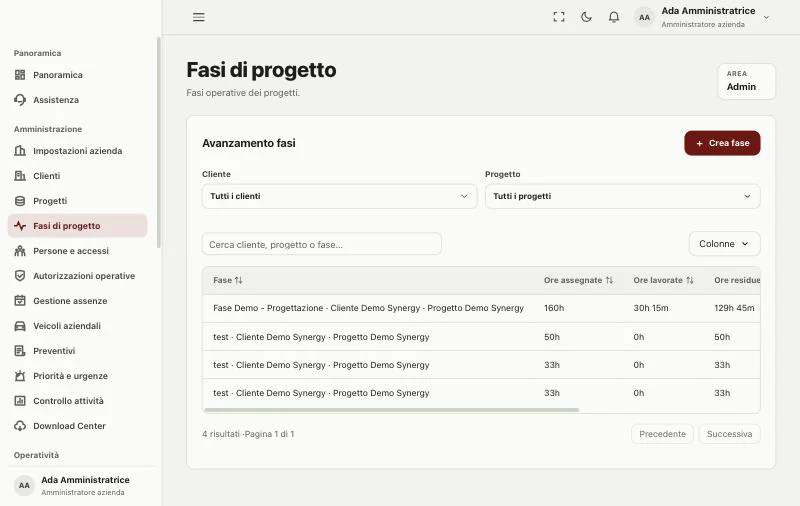
Task: Click the Veicoli aziendali car icon
Action: click(20, 326)
